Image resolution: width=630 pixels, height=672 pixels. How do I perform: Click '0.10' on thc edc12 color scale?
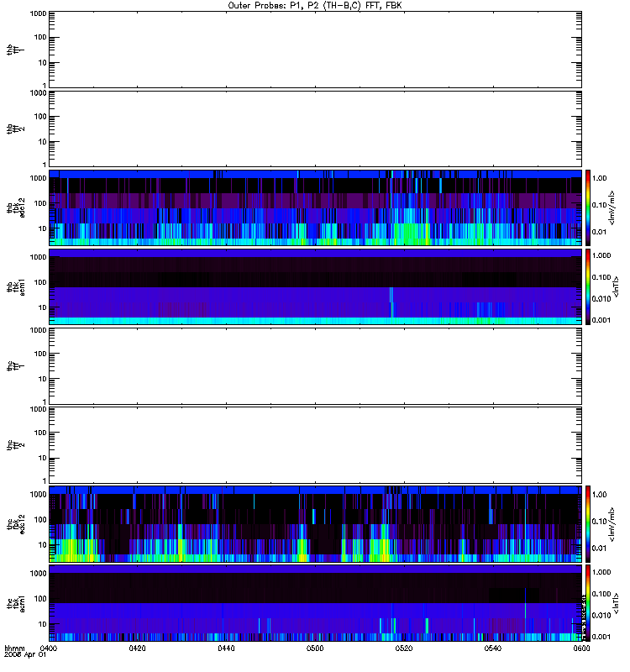point(599,522)
